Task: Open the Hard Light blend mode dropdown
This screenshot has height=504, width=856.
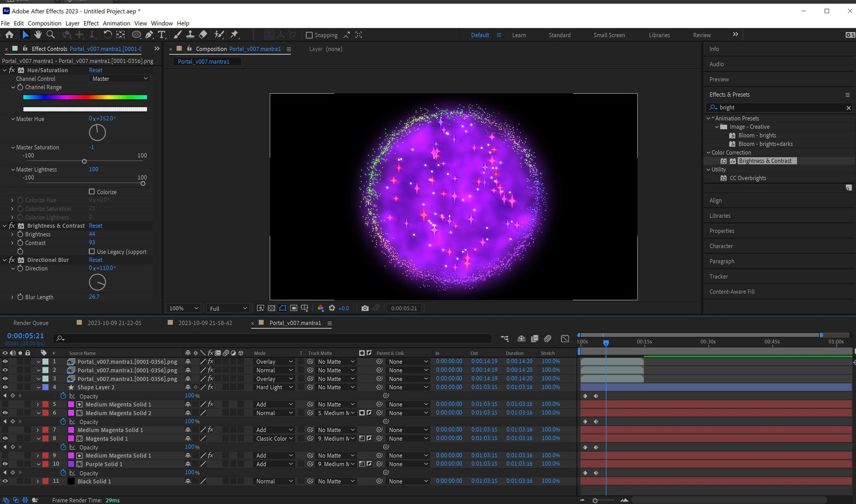Action: pos(274,387)
